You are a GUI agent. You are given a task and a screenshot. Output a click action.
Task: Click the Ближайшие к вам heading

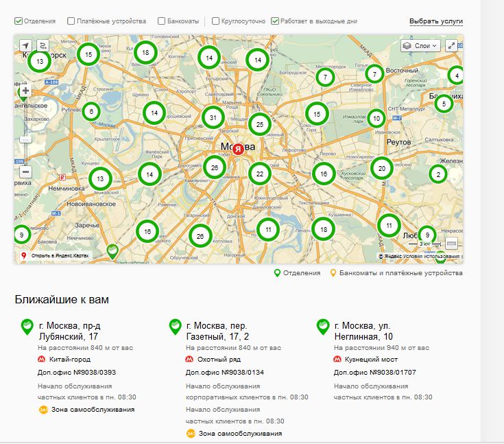[62, 299]
